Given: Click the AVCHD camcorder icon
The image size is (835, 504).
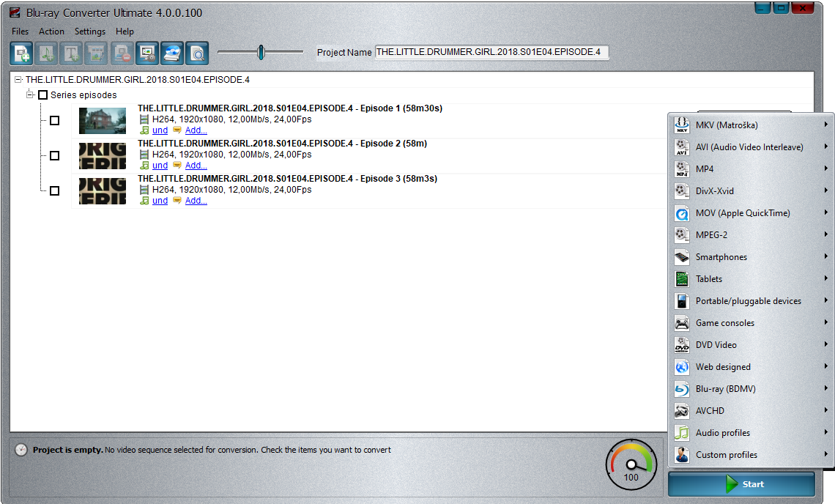Looking at the screenshot, I should (x=682, y=411).
